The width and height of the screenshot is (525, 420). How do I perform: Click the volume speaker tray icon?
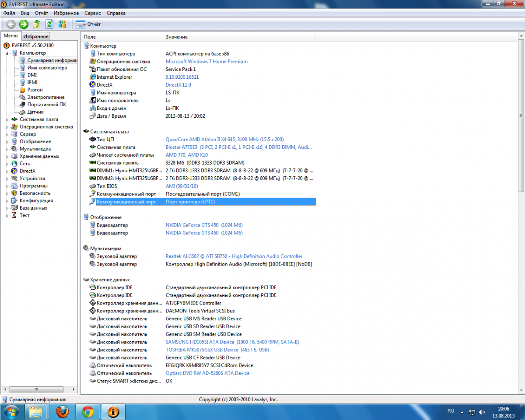tap(482, 412)
